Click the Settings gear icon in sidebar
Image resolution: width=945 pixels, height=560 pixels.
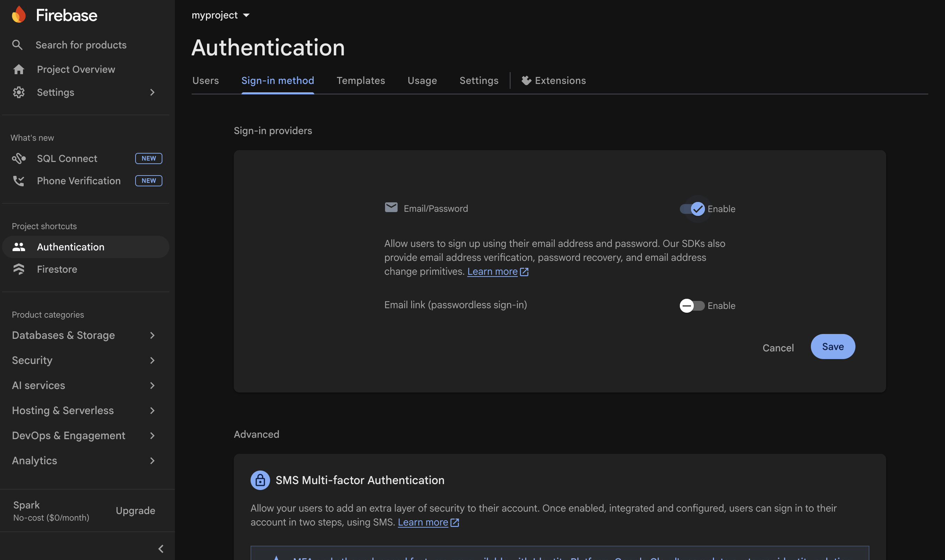(18, 92)
